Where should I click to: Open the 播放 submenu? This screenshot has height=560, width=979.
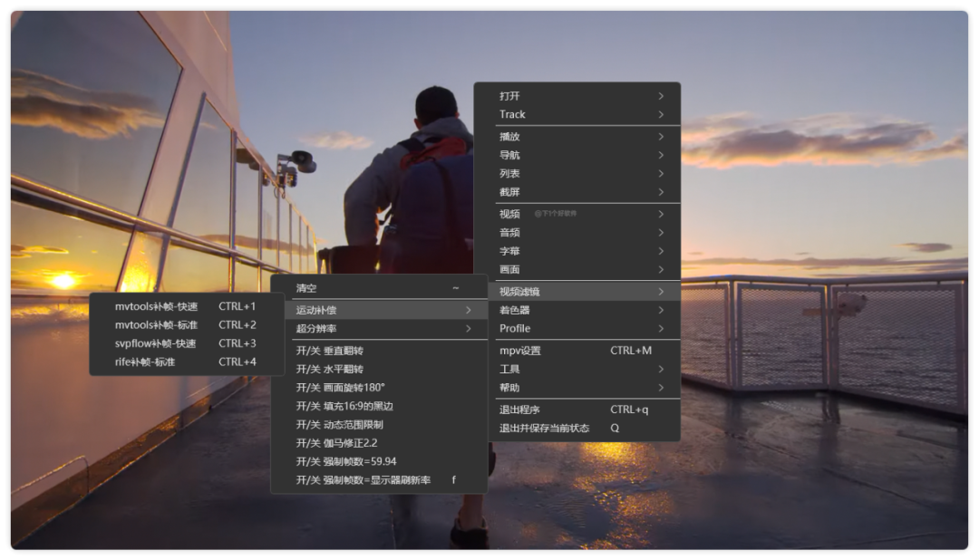click(577, 137)
